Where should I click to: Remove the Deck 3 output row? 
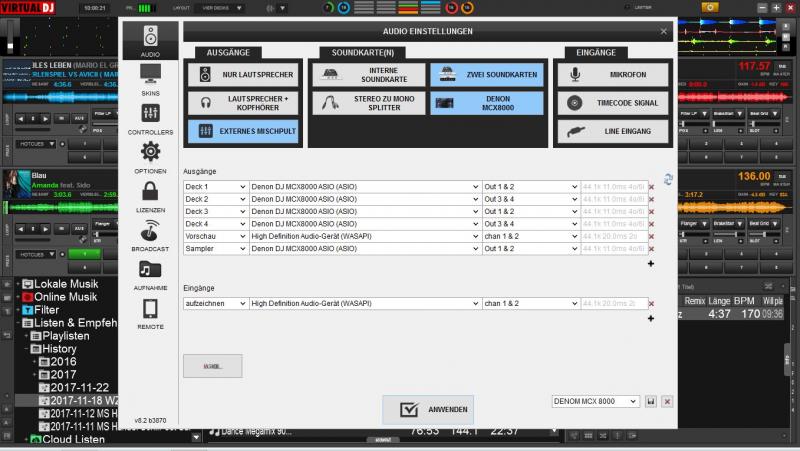652,211
